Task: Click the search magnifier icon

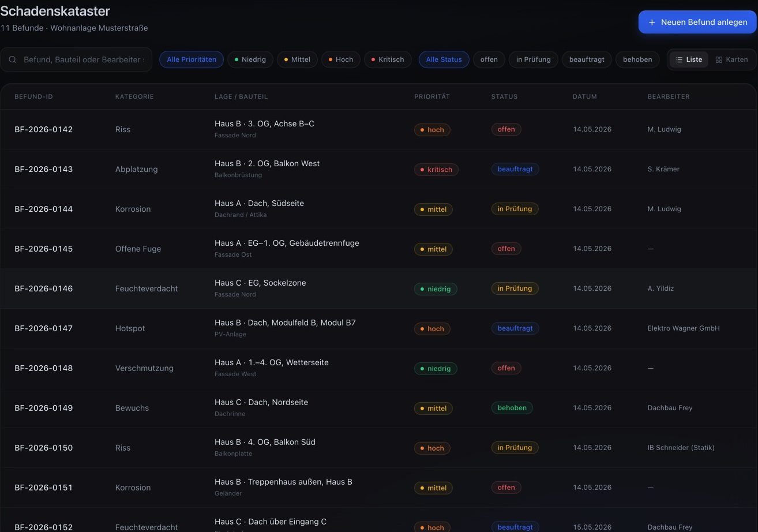Action: 13,59
